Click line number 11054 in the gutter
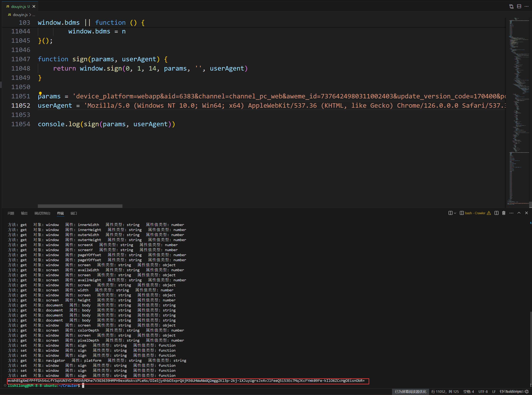Screen dimensions: 532x395 [x=21, y=124]
